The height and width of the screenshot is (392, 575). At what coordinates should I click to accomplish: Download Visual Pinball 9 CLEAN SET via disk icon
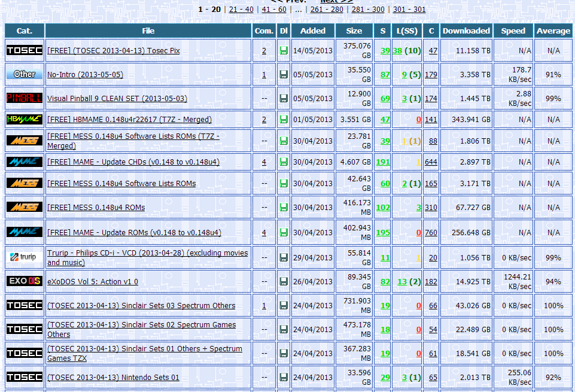[x=284, y=98]
